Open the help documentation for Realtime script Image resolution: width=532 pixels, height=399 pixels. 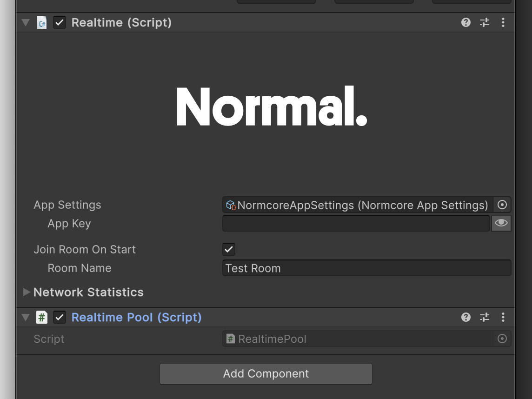pyautogui.click(x=465, y=22)
